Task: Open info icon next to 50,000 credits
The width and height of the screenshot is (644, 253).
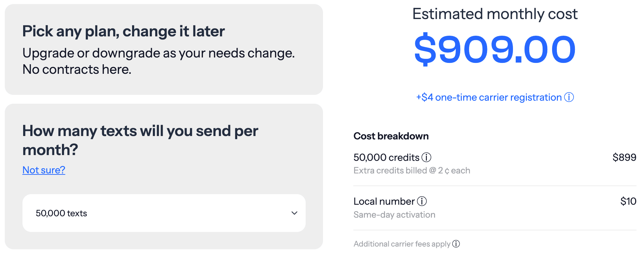Action: pos(426,157)
